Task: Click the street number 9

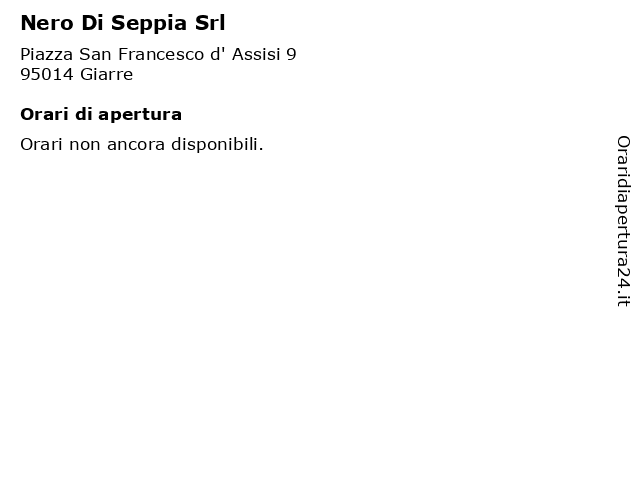Action: coord(291,54)
